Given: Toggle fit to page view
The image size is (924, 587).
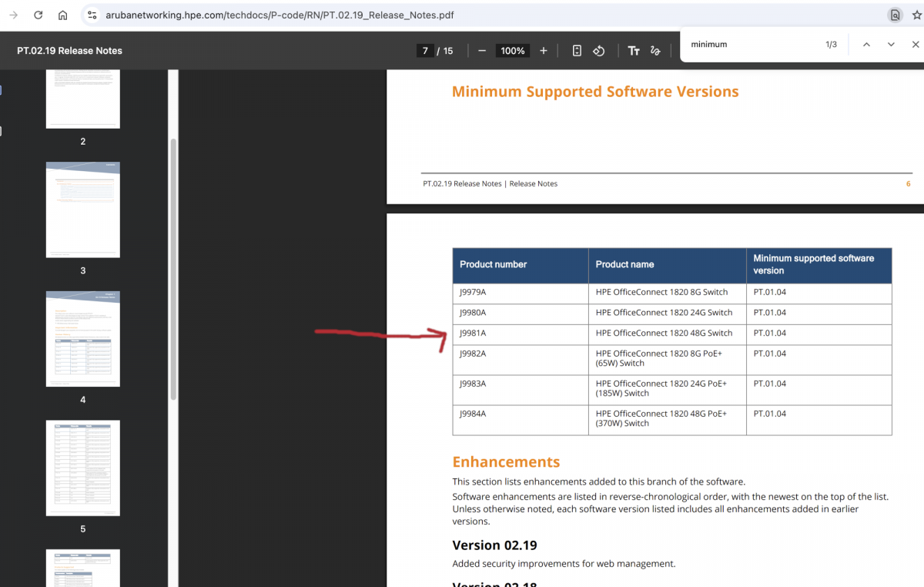Looking at the screenshot, I should [577, 51].
